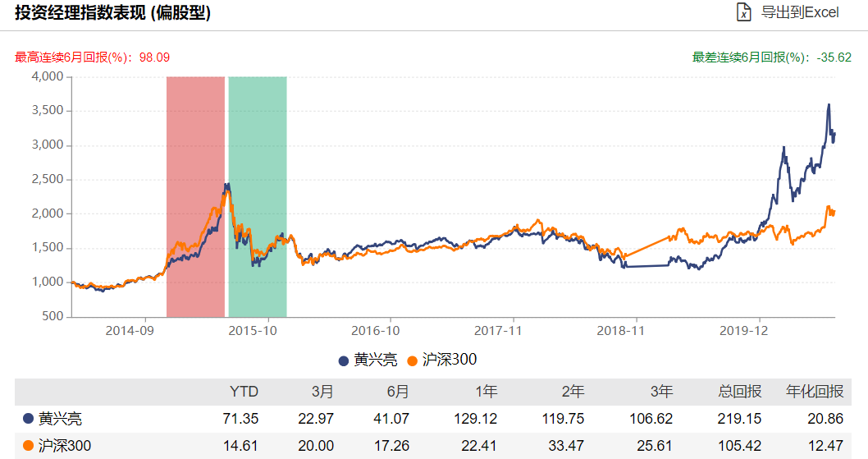868x459 pixels.
Task: Click blue dot in 黄兴亮 table row
Action: point(28,419)
